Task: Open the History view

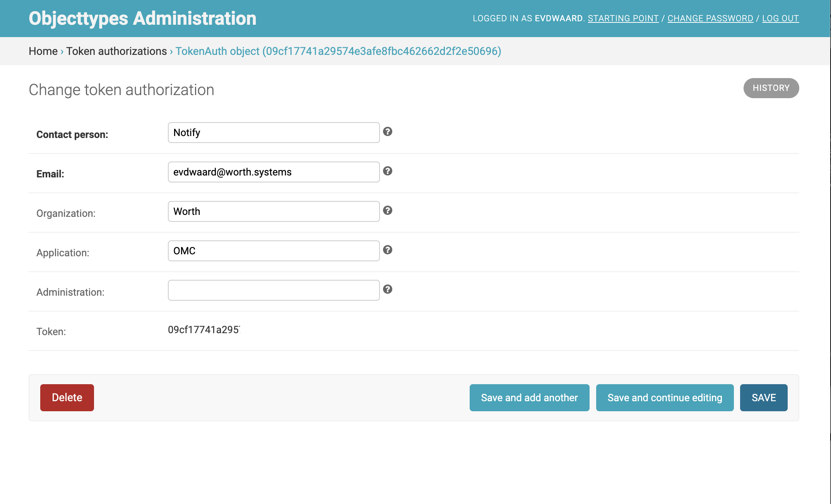Action: 771,88
